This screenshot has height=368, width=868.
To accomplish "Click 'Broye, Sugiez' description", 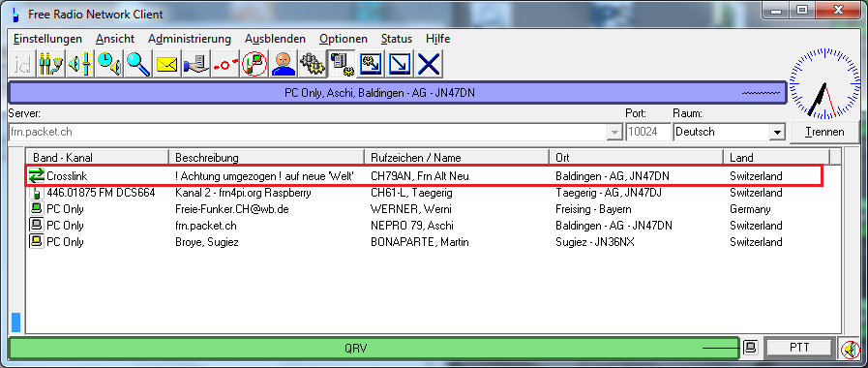I will pyautogui.click(x=206, y=242).
